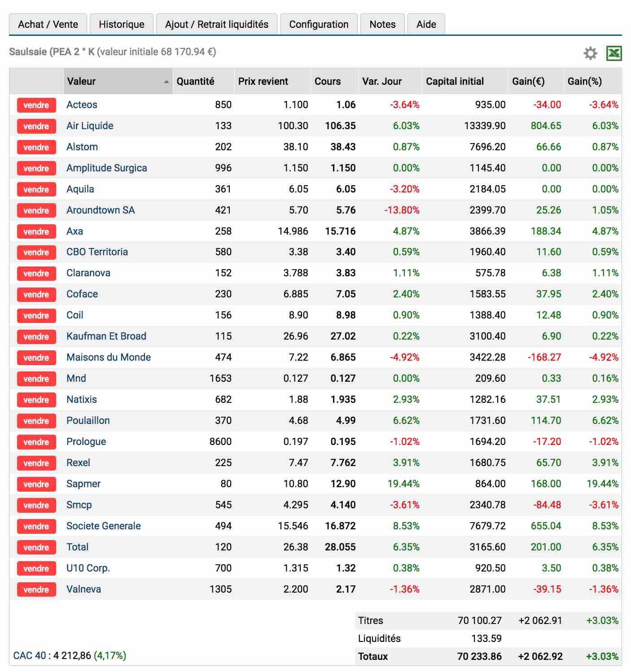
Task: Sell the Rexel position
Action: click(36, 463)
